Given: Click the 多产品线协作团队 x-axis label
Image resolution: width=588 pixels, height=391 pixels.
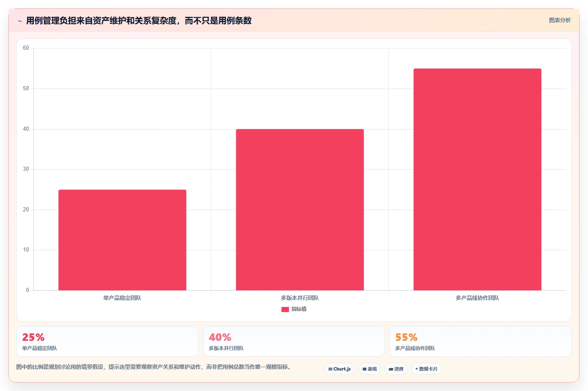Looking at the screenshot, I should (x=477, y=298).
